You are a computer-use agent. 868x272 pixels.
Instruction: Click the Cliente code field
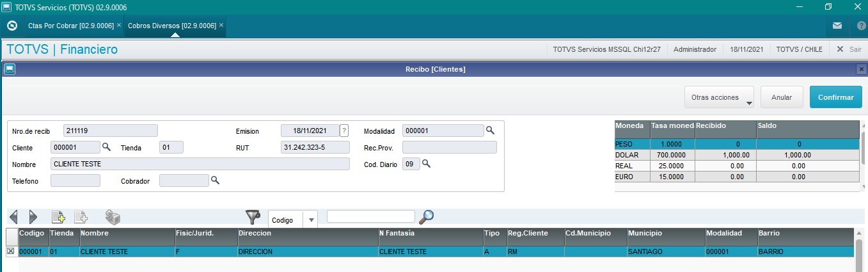[75, 147]
